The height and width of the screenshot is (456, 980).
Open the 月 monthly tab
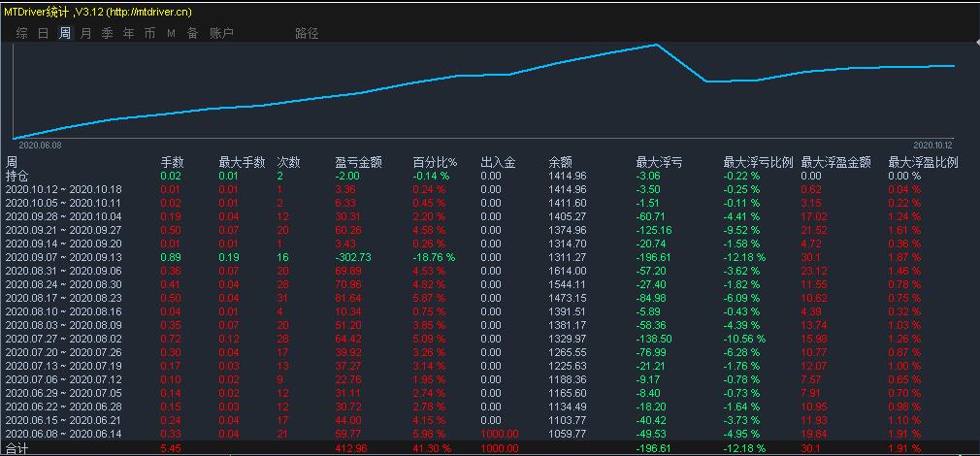(85, 34)
